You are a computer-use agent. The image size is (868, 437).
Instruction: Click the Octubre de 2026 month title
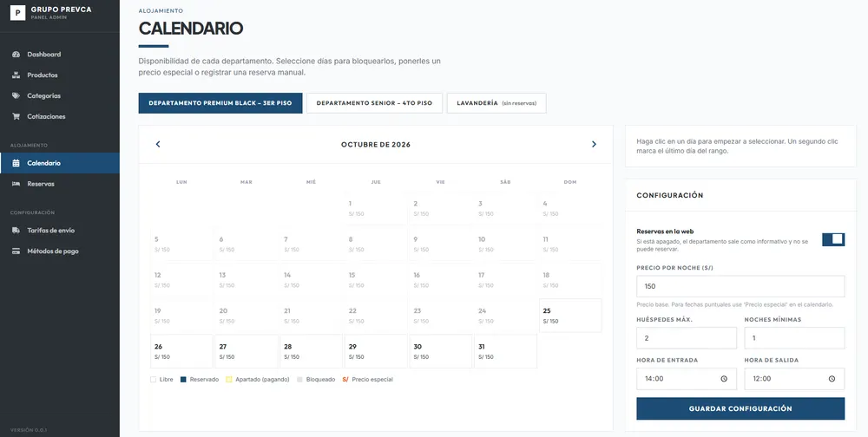pyautogui.click(x=376, y=145)
